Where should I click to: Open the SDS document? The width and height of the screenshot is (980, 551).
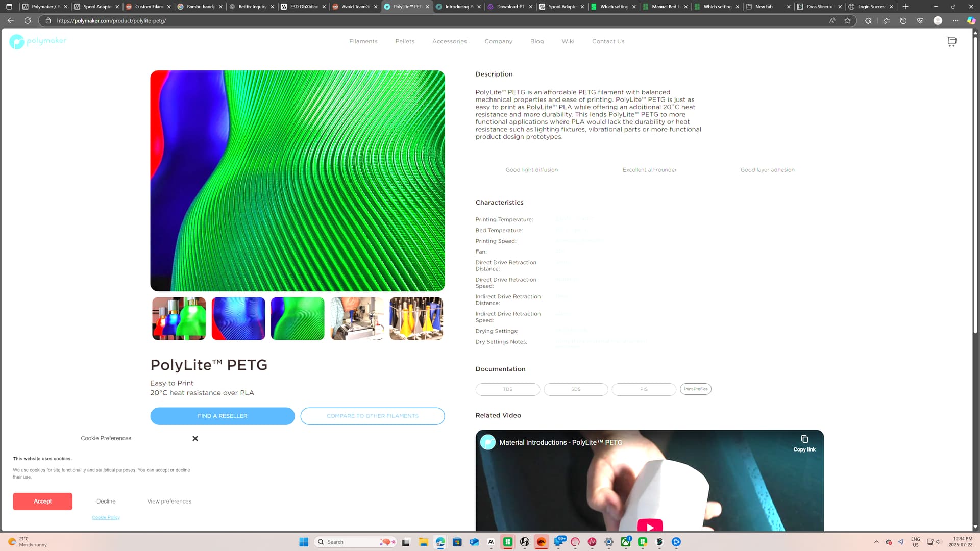pos(576,389)
